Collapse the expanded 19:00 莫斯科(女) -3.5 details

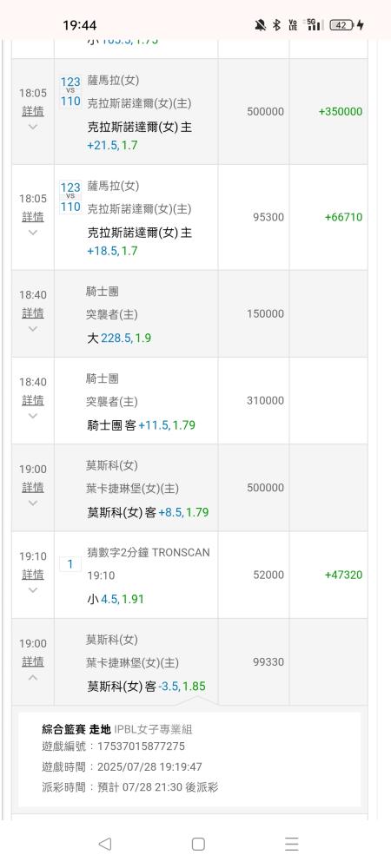tap(33, 678)
